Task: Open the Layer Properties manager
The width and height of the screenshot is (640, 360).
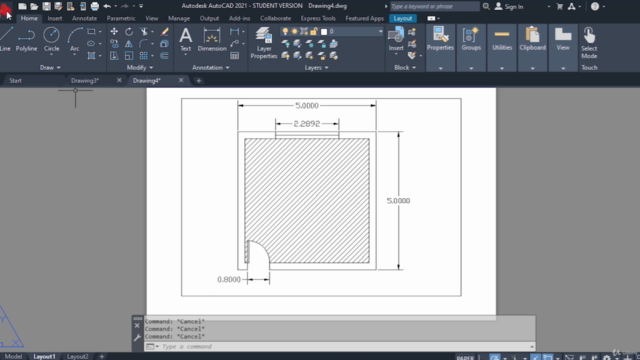Action: (x=264, y=43)
